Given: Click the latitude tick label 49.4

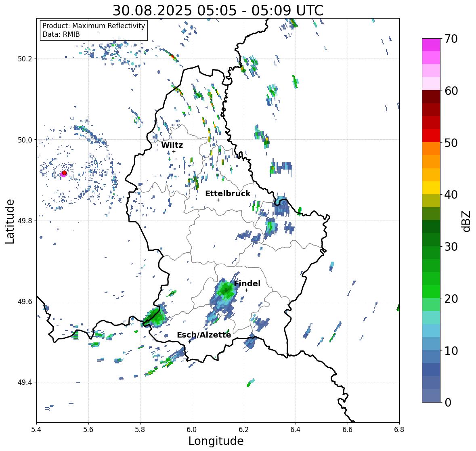Looking at the screenshot, I should click(x=25, y=382).
